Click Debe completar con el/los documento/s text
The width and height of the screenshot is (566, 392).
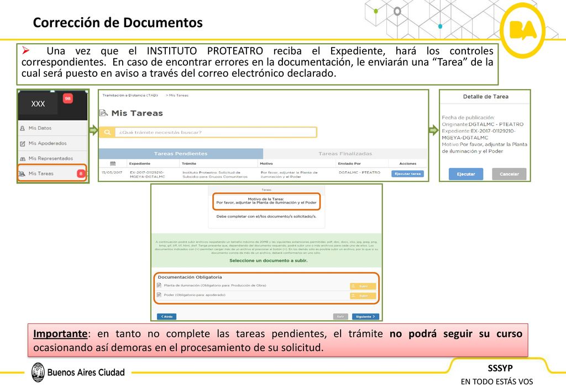click(266, 217)
